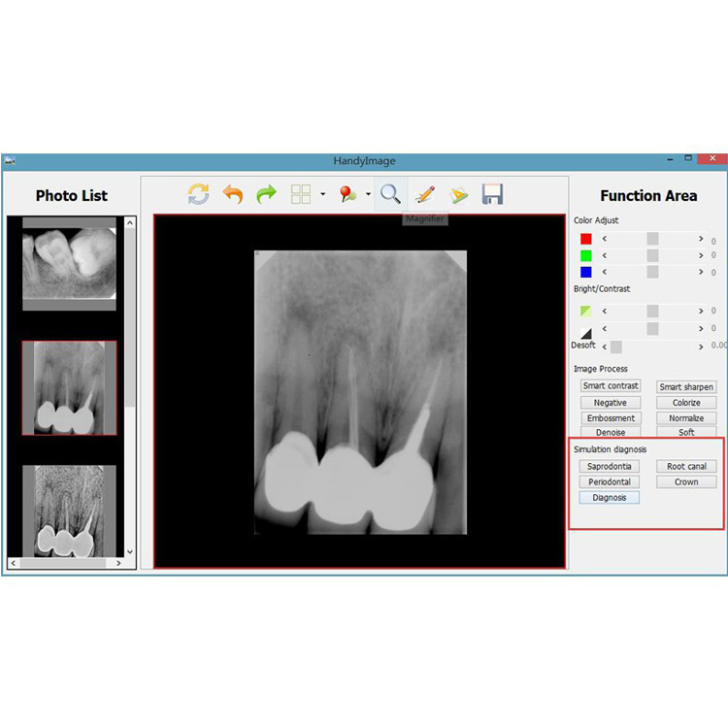Click the Periodontal button
Image resolution: width=728 pixels, height=728 pixels.
610,481
